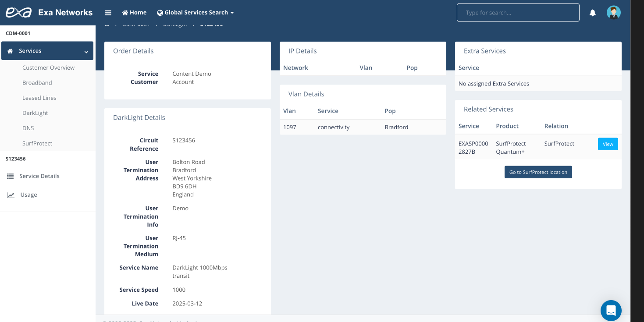Click the Usage chart icon
Viewport: 644px width, 322px height.
click(11, 195)
